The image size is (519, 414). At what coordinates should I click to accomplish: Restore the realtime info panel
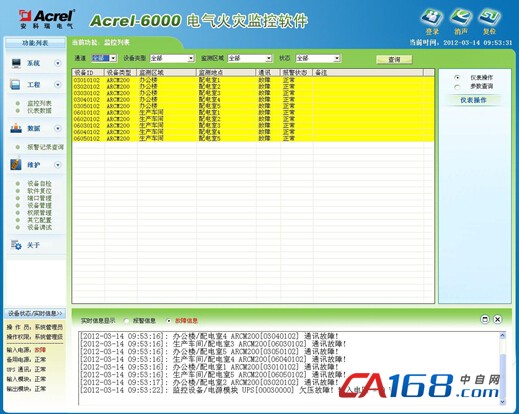coord(485,319)
